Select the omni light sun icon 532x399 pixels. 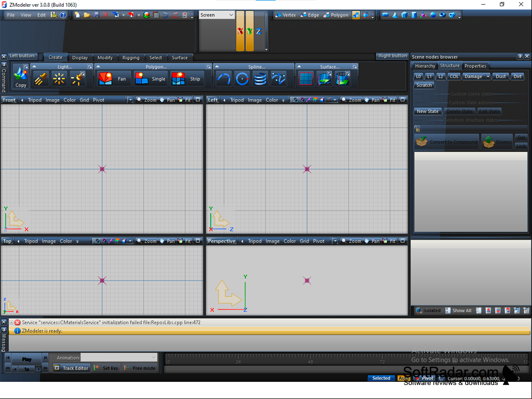pyautogui.click(x=59, y=79)
